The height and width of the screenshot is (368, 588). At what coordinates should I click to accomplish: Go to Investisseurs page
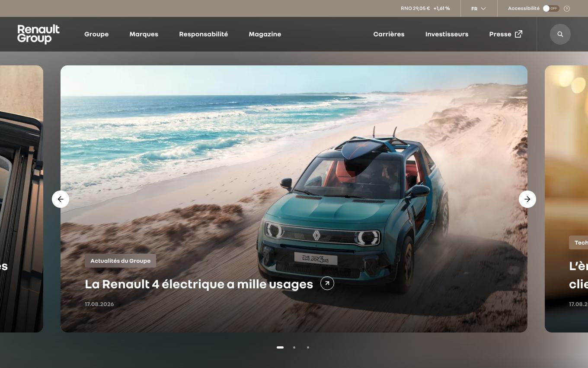pos(447,34)
